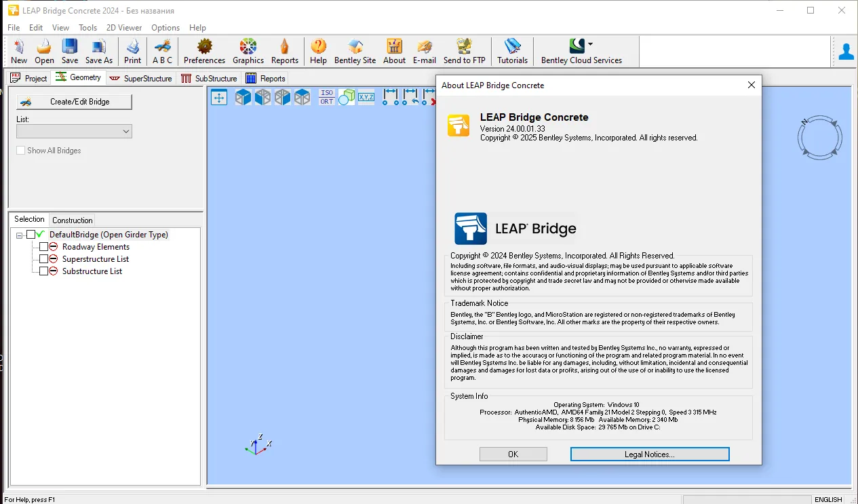Open the Options menu

[x=165, y=28]
